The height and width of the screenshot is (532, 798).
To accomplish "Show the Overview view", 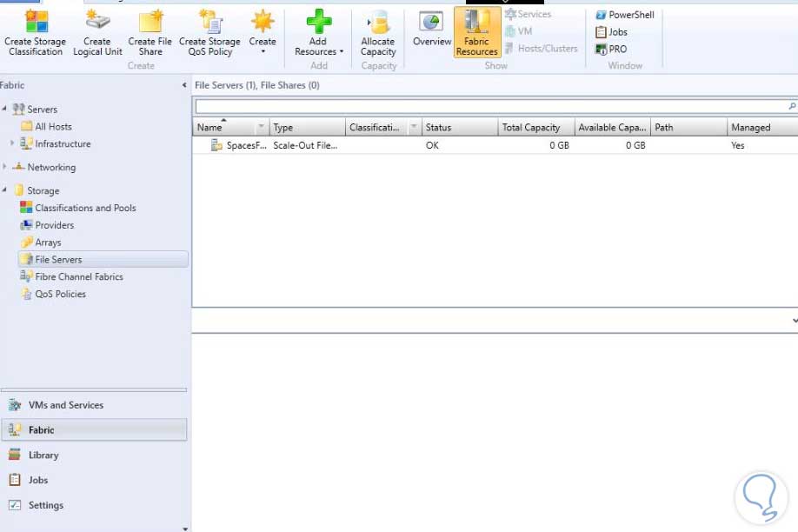I will click(x=431, y=28).
